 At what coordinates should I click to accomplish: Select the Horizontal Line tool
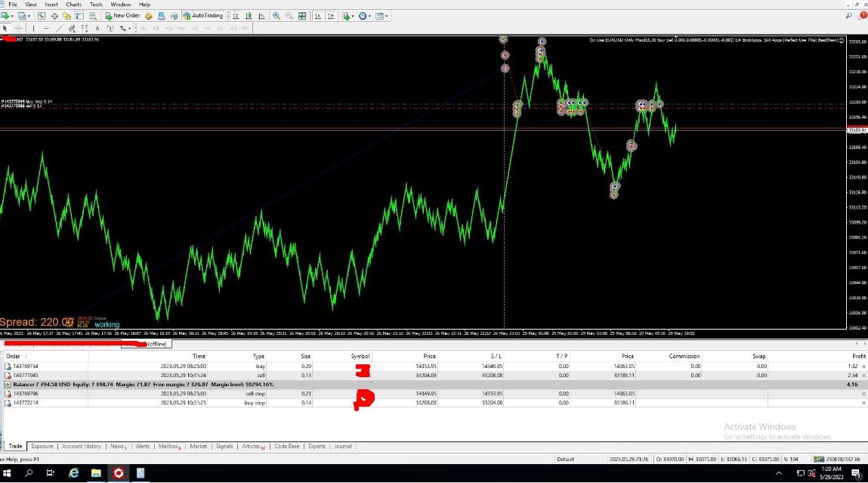[x=46, y=28]
